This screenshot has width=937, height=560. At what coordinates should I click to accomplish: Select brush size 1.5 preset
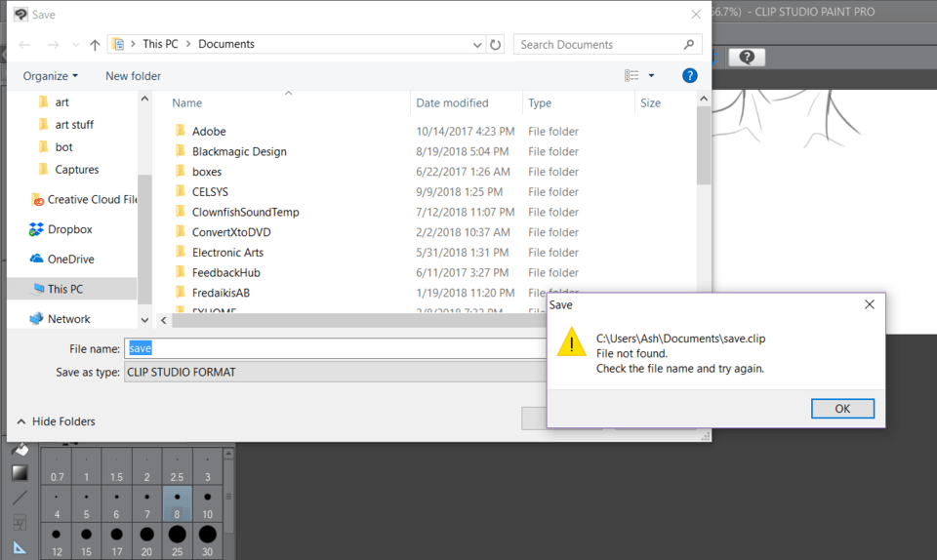pos(116,466)
